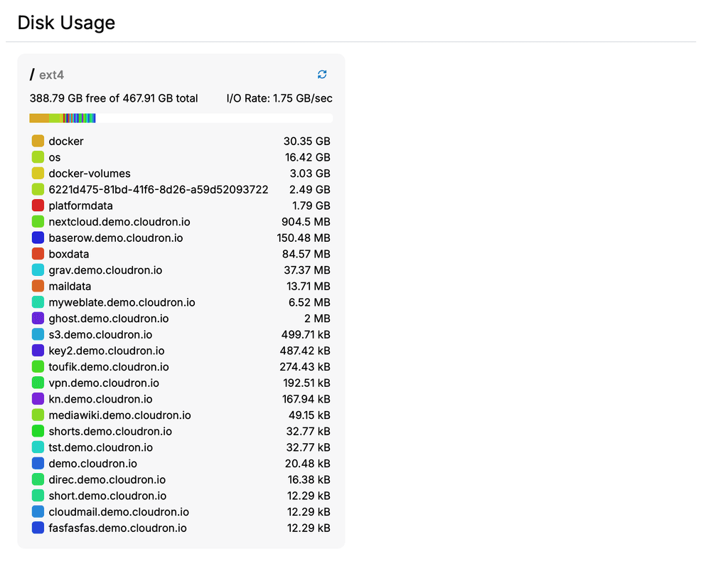
Task: Select the 6221d475 volume ID entry
Action: point(158,190)
